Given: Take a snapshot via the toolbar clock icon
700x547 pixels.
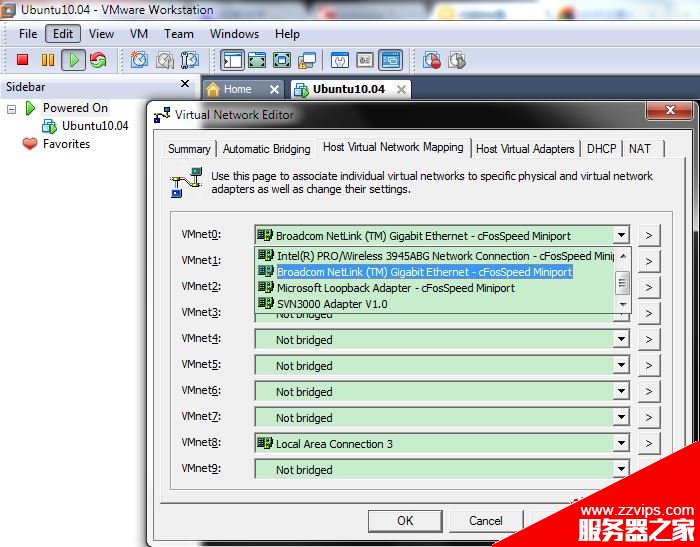Looking at the screenshot, I should coord(139,60).
